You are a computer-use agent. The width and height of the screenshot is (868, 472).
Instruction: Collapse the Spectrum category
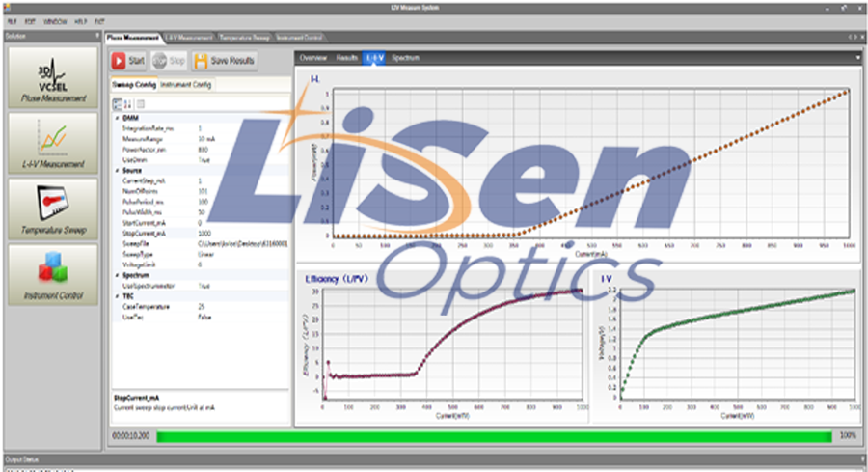(117, 275)
